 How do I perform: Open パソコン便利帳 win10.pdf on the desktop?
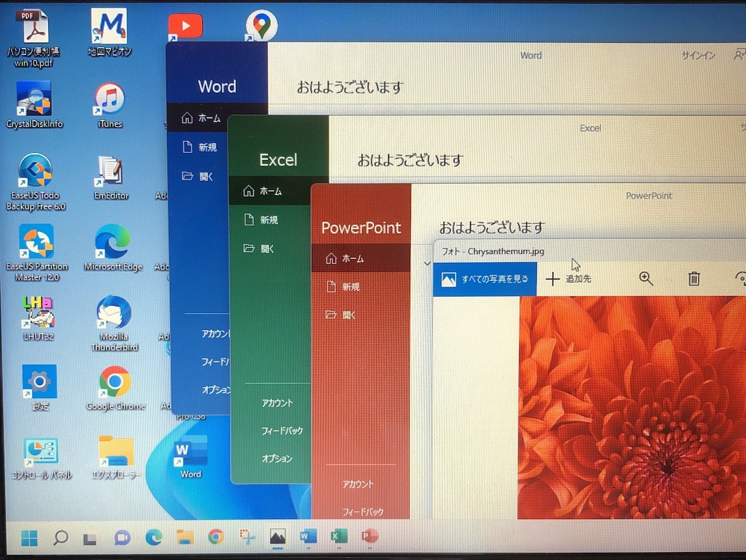point(33,38)
